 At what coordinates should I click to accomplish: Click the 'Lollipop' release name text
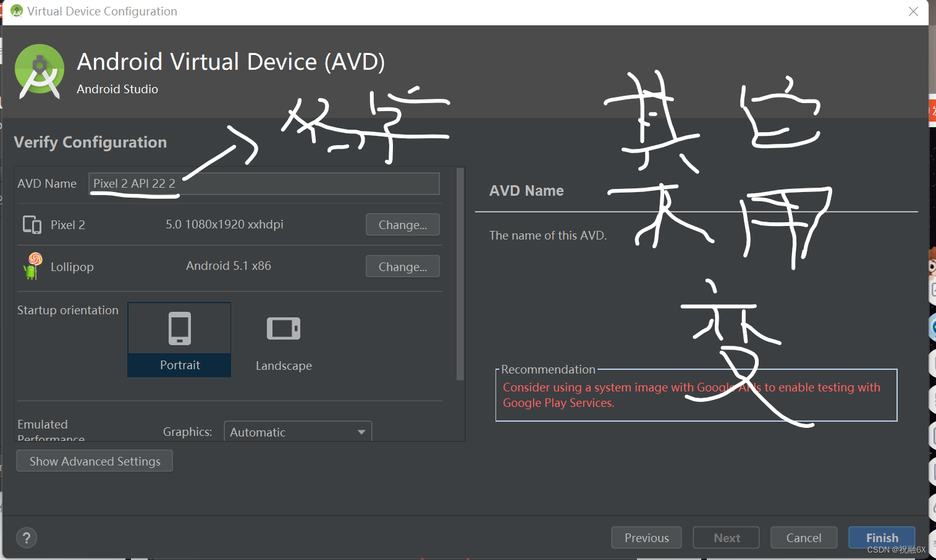(x=72, y=267)
